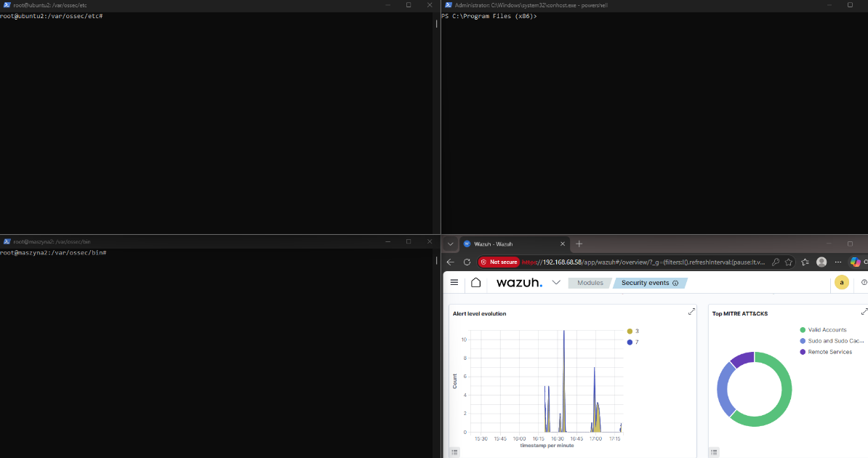
Task: Select the Wazuh - Wazuh browser tab
Action: (x=514, y=244)
